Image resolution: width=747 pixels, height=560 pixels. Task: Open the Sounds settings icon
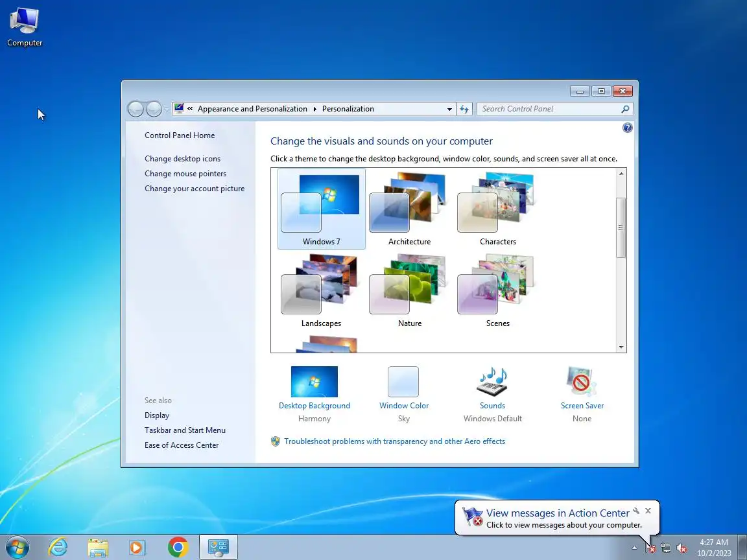(492, 381)
